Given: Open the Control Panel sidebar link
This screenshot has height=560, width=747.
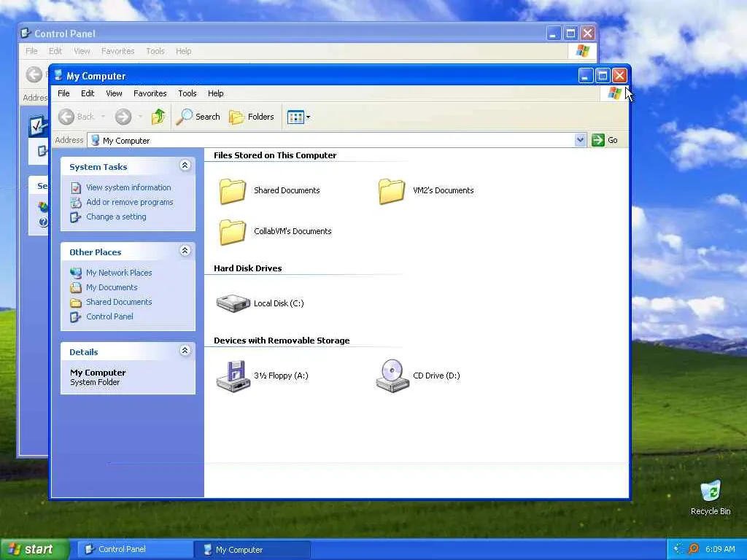Looking at the screenshot, I should coord(109,316).
